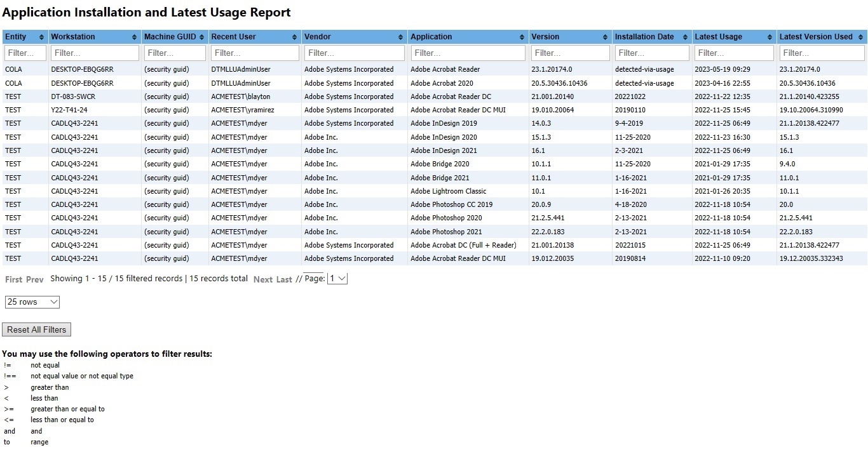The height and width of the screenshot is (452, 868).
Task: Focus the Vendor filter input field
Action: (x=353, y=53)
